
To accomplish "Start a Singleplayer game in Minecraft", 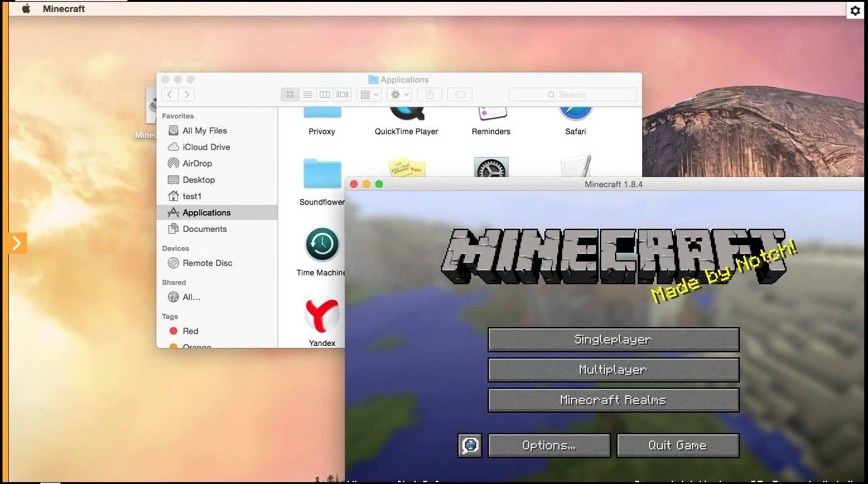I will 613,340.
